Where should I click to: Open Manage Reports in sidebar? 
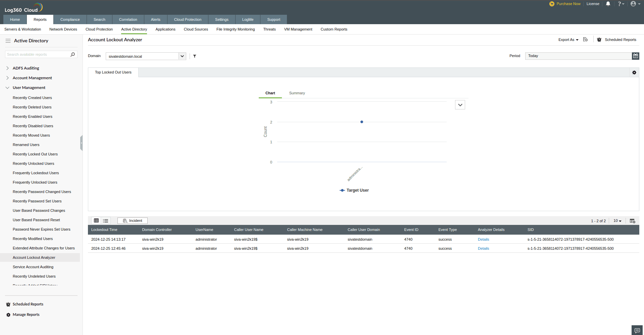click(26, 315)
